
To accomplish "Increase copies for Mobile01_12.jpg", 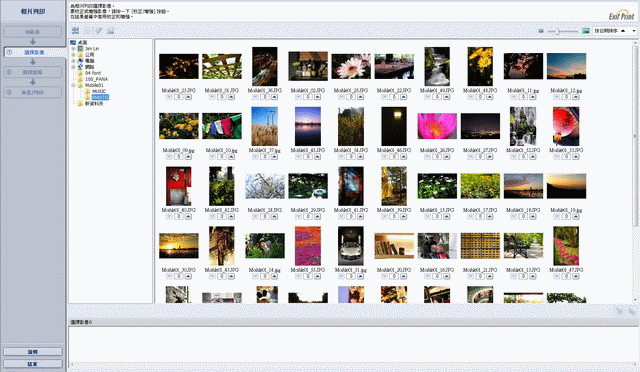I will click(576, 97).
